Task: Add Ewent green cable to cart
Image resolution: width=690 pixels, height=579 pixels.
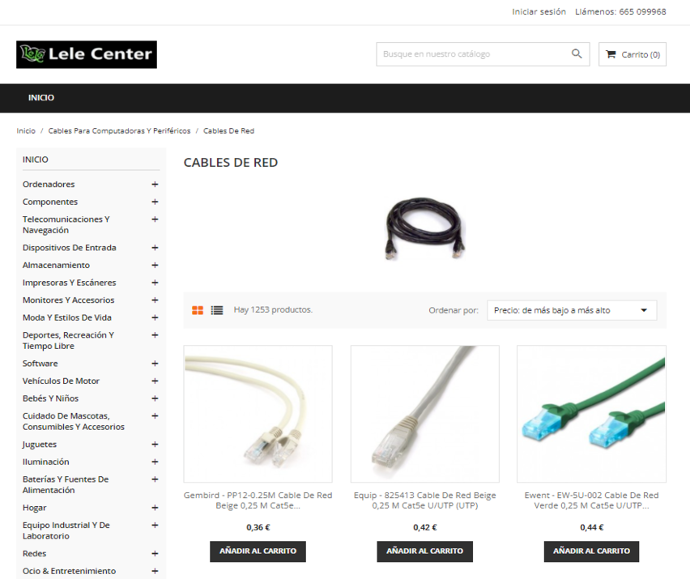Action: tap(591, 551)
